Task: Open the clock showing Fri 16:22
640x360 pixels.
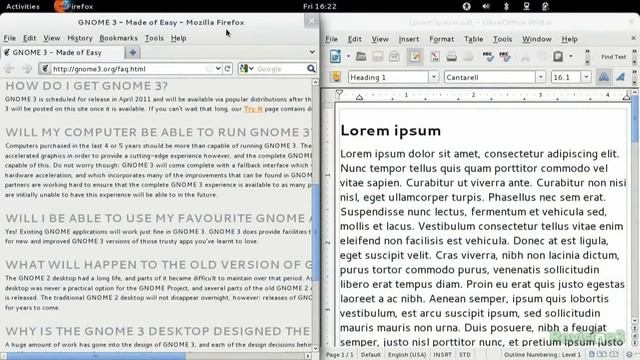Action: 320,6
